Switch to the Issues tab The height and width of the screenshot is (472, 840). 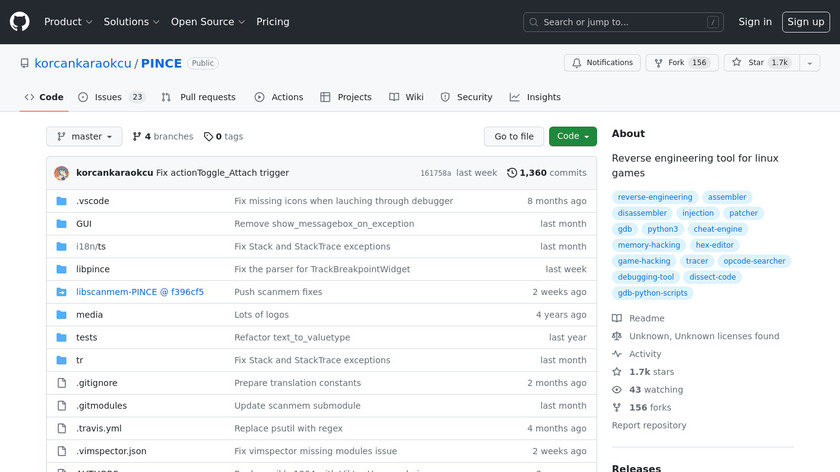point(111,97)
